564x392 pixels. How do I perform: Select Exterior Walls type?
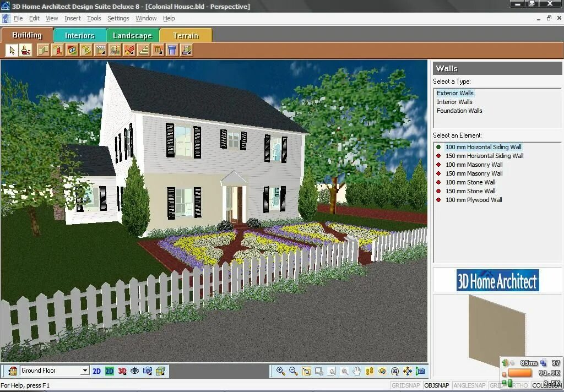[x=455, y=93]
